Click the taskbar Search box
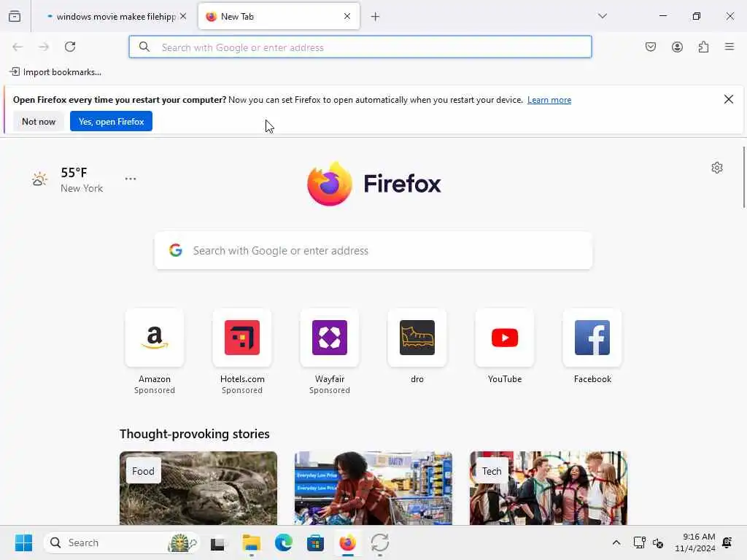 [x=122, y=542]
